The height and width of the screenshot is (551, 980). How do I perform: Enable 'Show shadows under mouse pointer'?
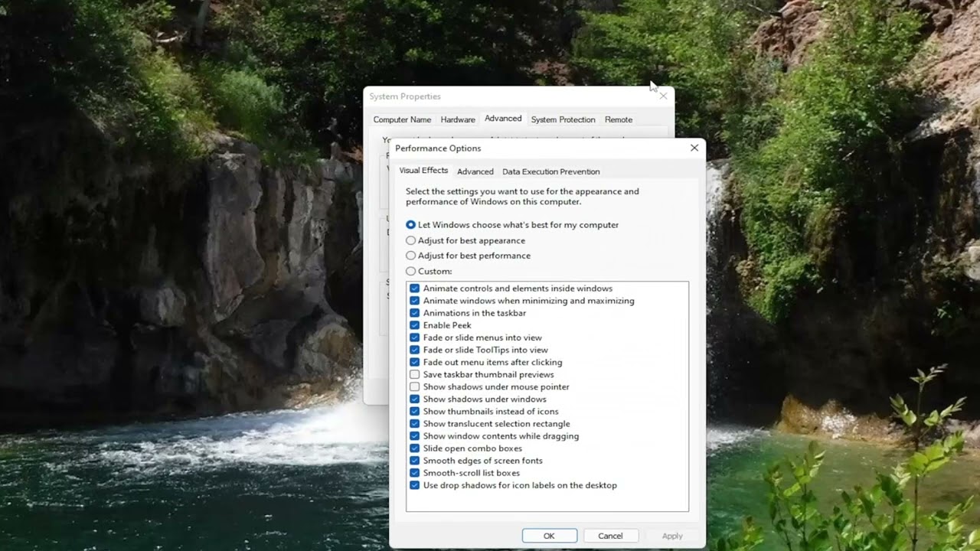[x=415, y=386]
